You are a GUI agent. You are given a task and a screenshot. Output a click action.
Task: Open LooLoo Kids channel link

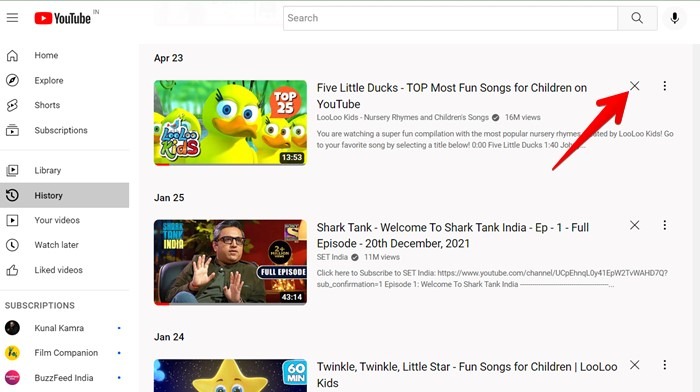pos(403,117)
